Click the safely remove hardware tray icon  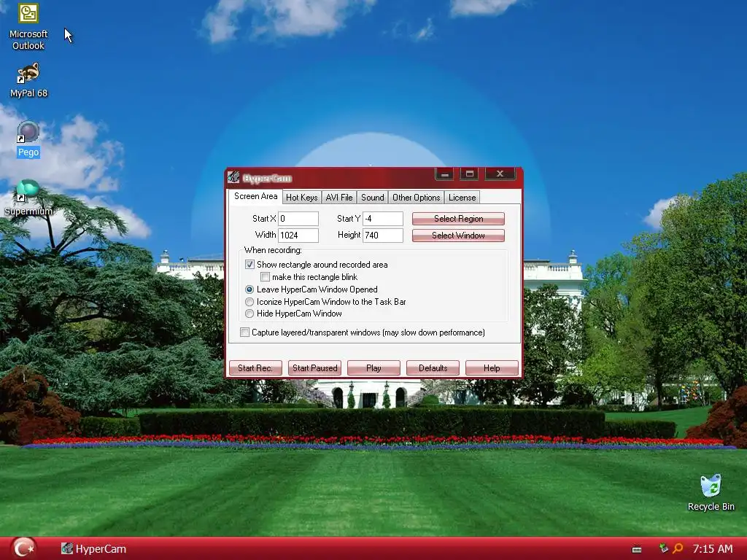(663, 548)
